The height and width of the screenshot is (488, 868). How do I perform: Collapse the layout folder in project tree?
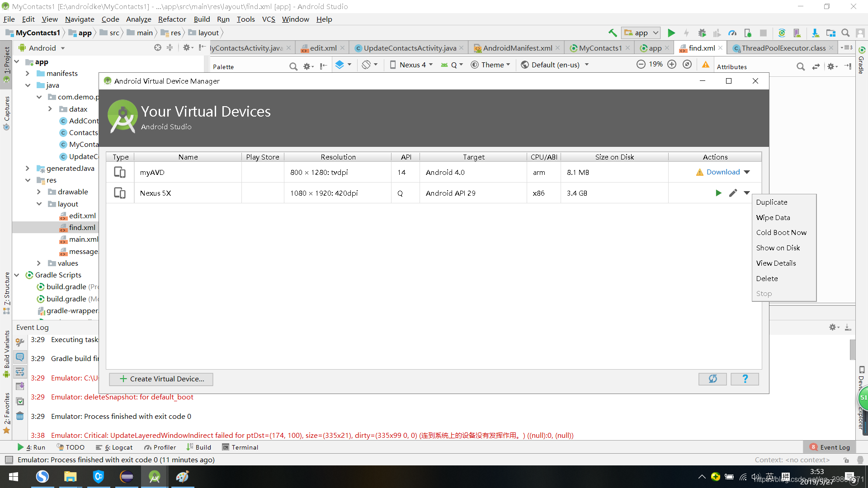point(39,204)
